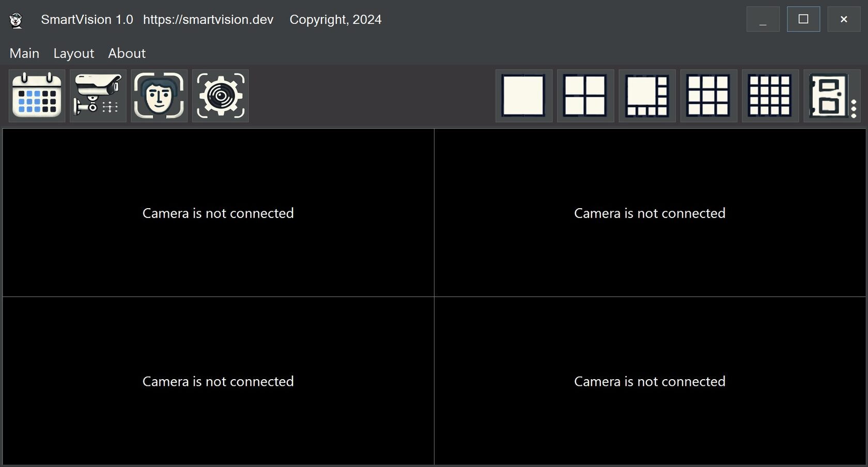Open the Layout menu
868x467 pixels.
coord(73,53)
